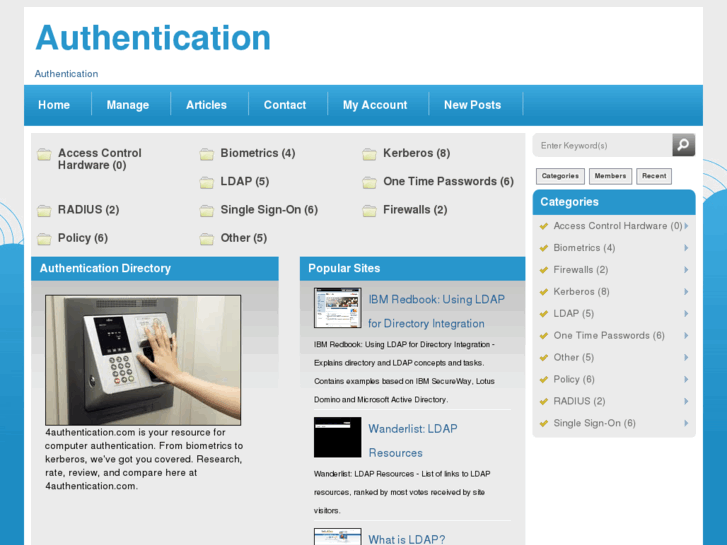This screenshot has height=545, width=727.
Task: Click checkmark icon next to sidebar LDAP (5)
Action: coord(544,314)
